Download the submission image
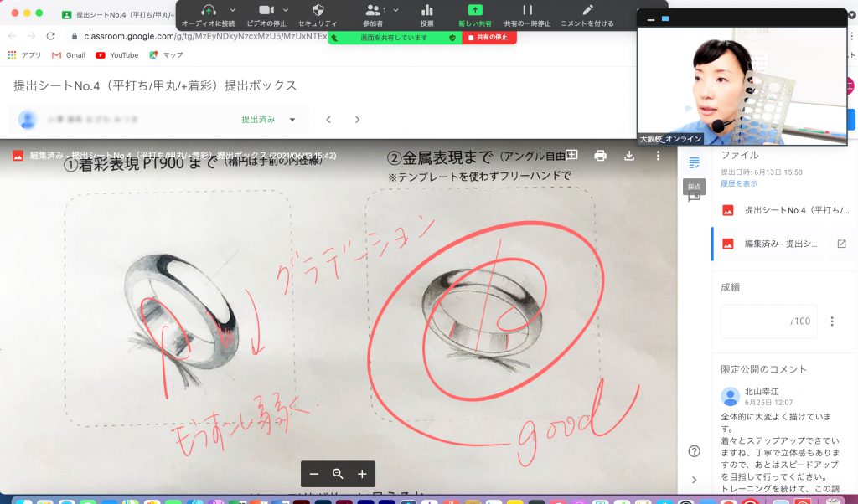 coord(629,156)
